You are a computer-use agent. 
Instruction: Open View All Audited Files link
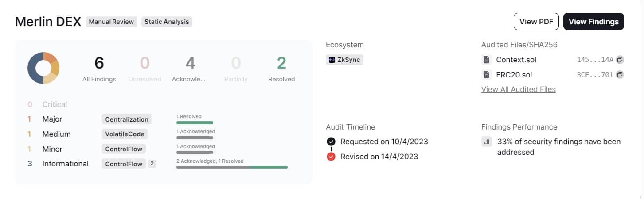519,89
